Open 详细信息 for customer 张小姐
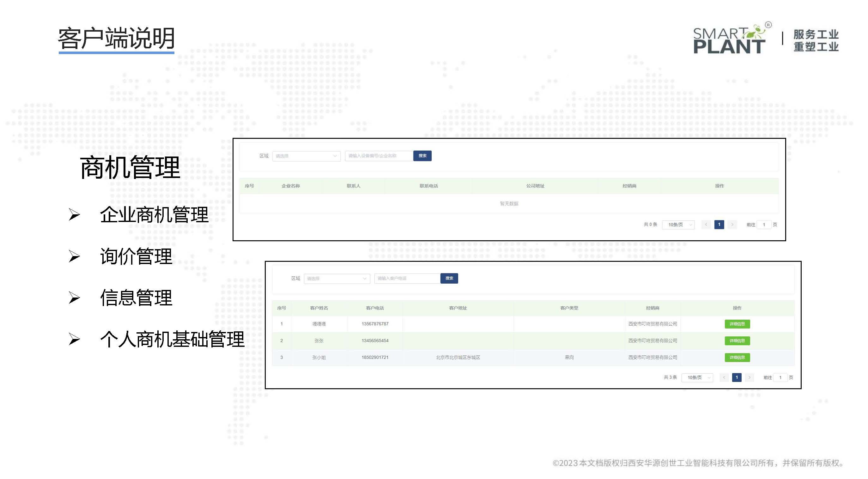This screenshot has width=868, height=479. click(x=737, y=358)
